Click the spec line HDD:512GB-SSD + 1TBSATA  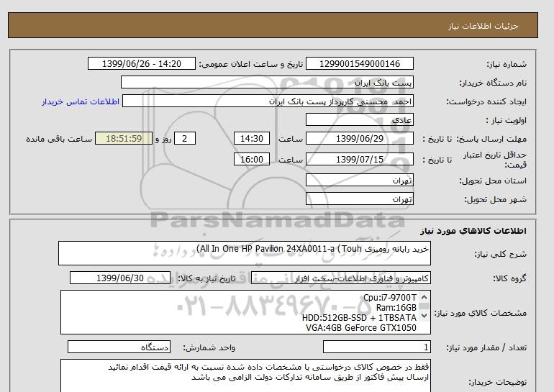click(359, 317)
